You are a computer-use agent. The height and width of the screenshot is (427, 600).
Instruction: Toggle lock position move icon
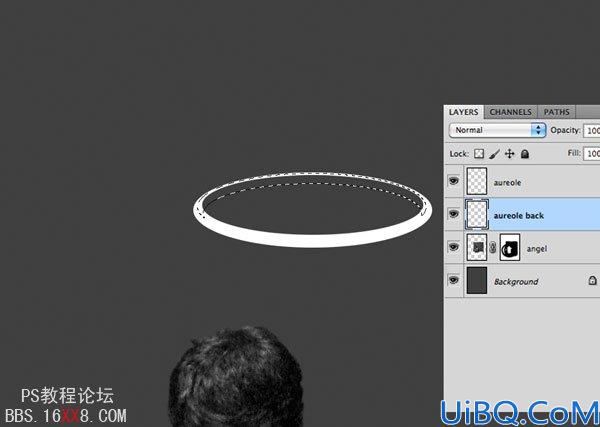point(509,154)
